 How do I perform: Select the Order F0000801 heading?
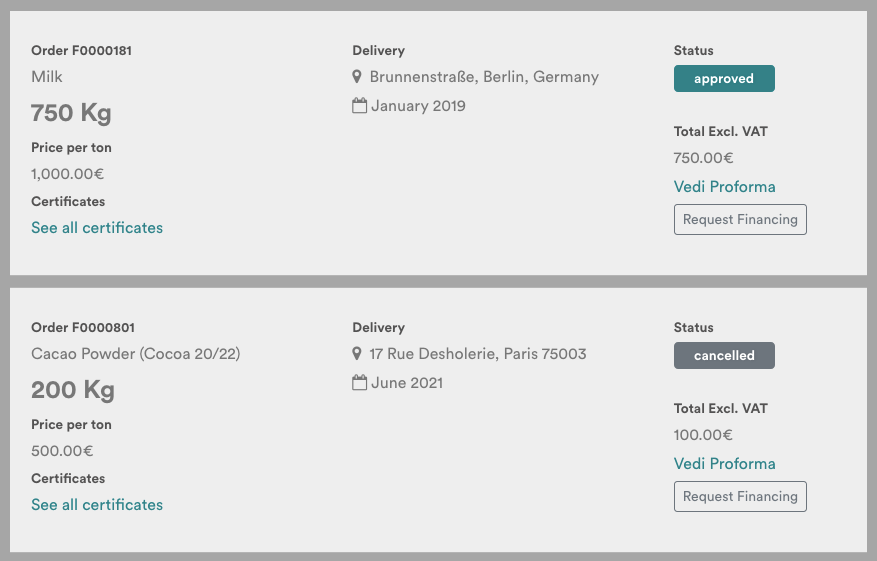[x=83, y=327]
